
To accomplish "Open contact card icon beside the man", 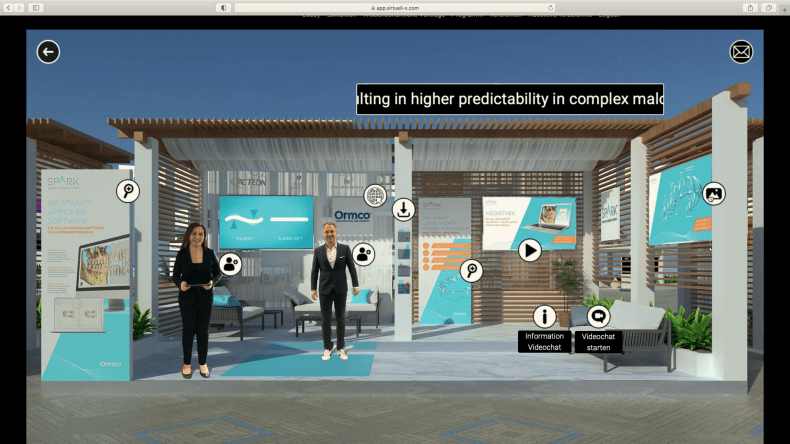I will [x=363, y=255].
